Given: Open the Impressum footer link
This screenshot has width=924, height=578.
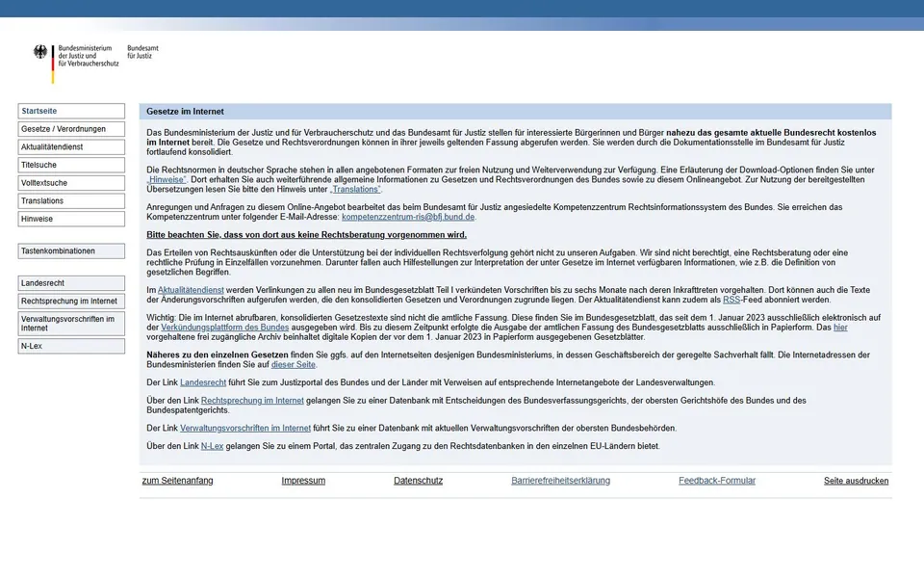Looking at the screenshot, I should pyautogui.click(x=303, y=481).
